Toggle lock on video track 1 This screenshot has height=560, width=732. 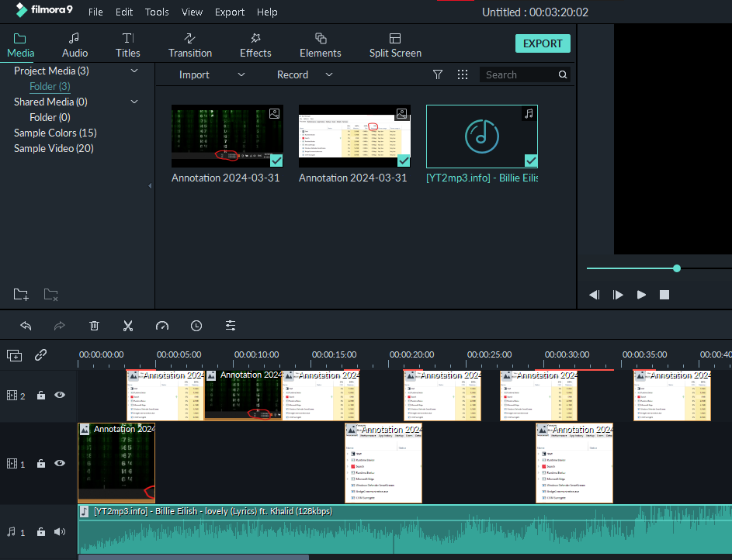(x=41, y=463)
